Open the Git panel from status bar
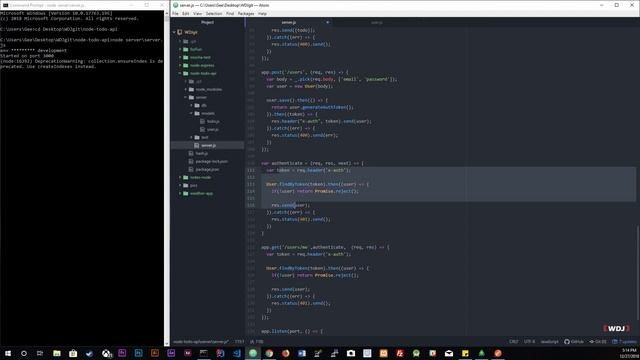Screen dimensions: 640x360 598,342
